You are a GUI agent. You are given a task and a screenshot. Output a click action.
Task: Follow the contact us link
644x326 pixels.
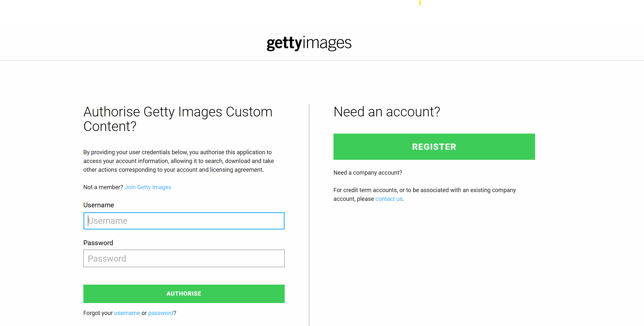point(389,199)
